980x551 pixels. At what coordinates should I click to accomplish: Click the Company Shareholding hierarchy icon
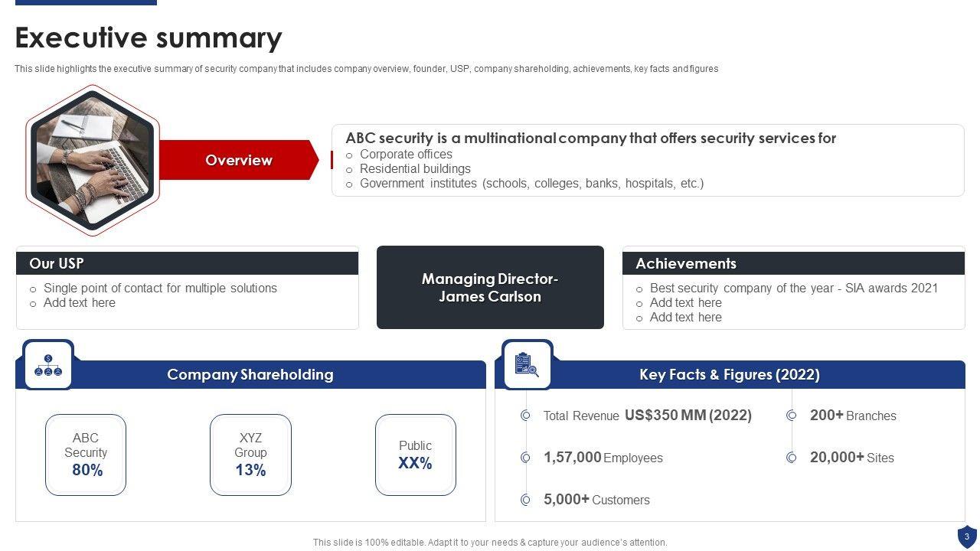click(x=48, y=365)
